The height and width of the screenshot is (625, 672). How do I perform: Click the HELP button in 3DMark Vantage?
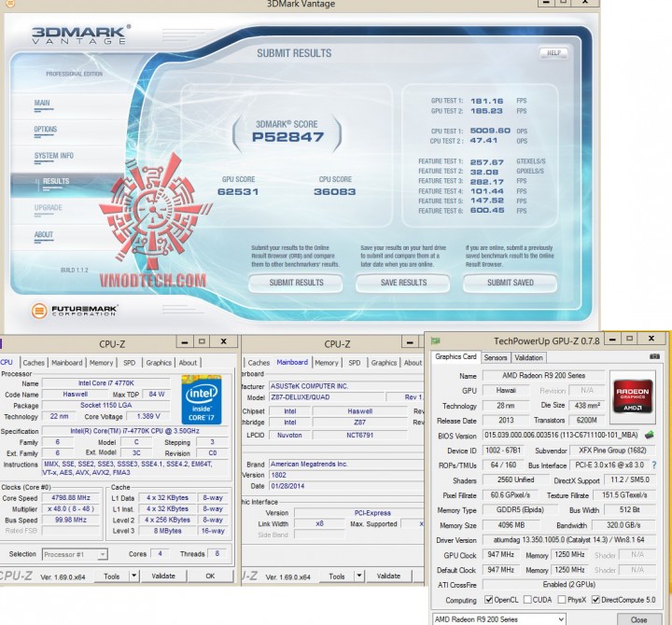(553, 52)
